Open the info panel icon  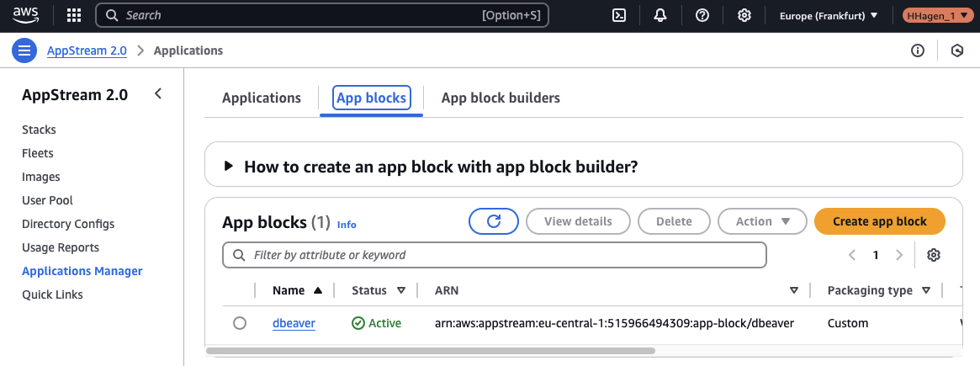click(917, 50)
